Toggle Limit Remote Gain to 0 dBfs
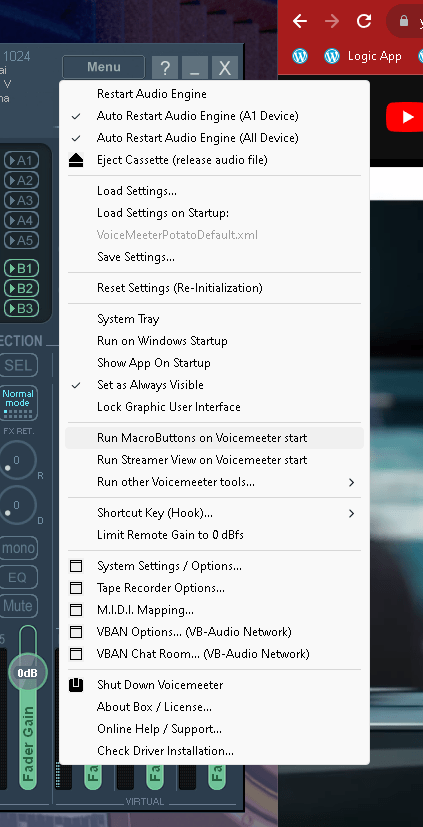The height and width of the screenshot is (827, 423). (x=214, y=535)
